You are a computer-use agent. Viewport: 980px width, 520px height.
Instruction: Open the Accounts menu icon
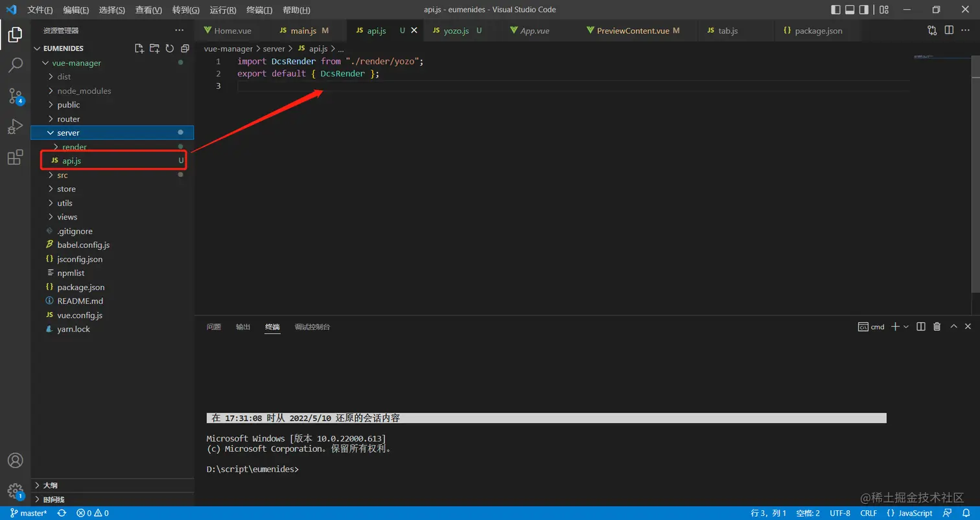coord(15,460)
